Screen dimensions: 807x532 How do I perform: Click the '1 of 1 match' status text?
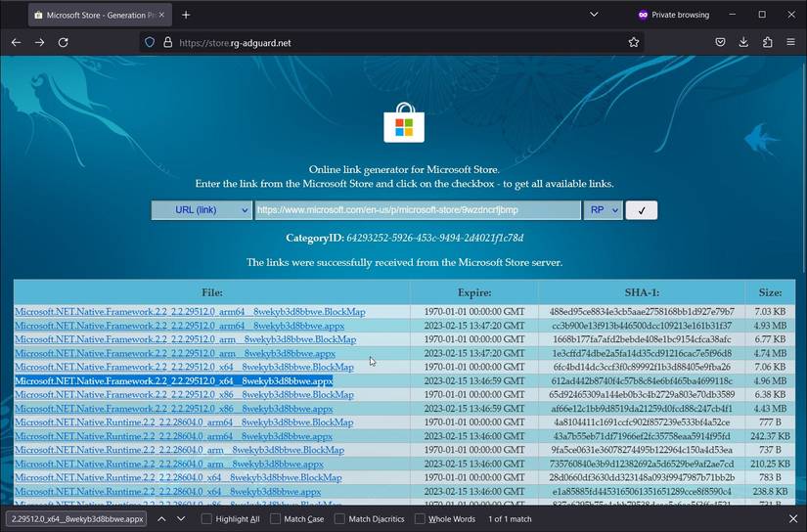point(510,518)
